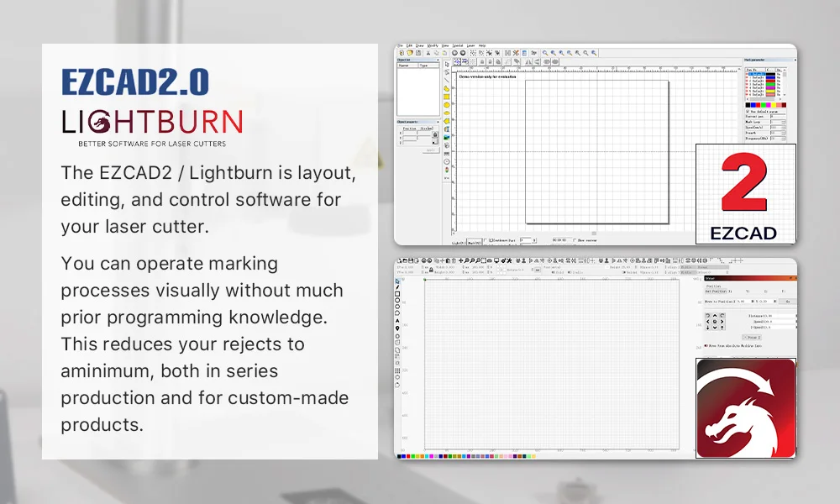Open the Help menu in EZCAD
The image size is (840, 504).
(x=482, y=45)
